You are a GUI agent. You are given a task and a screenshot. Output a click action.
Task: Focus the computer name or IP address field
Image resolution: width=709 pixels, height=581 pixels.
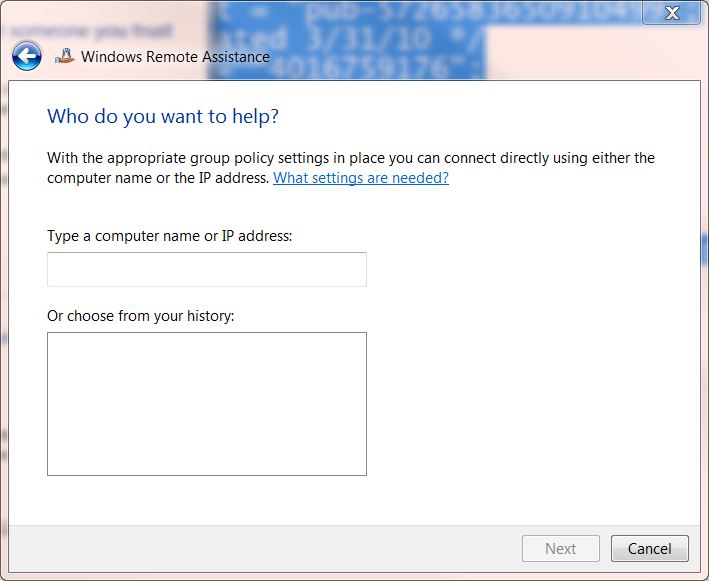[207, 269]
